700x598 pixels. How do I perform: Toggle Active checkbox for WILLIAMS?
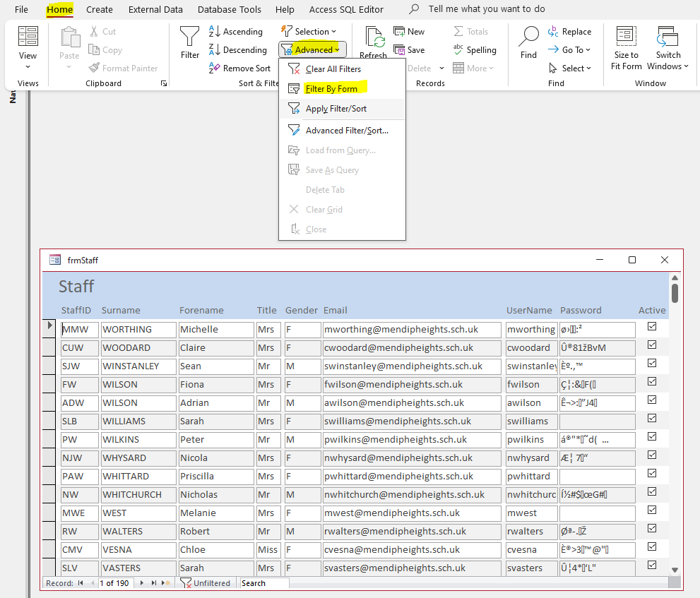tap(652, 418)
